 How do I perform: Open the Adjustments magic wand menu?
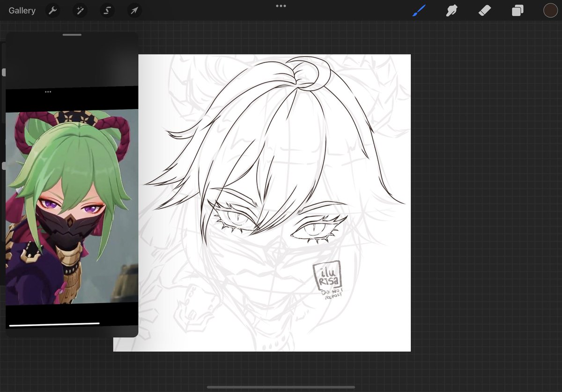coord(80,10)
